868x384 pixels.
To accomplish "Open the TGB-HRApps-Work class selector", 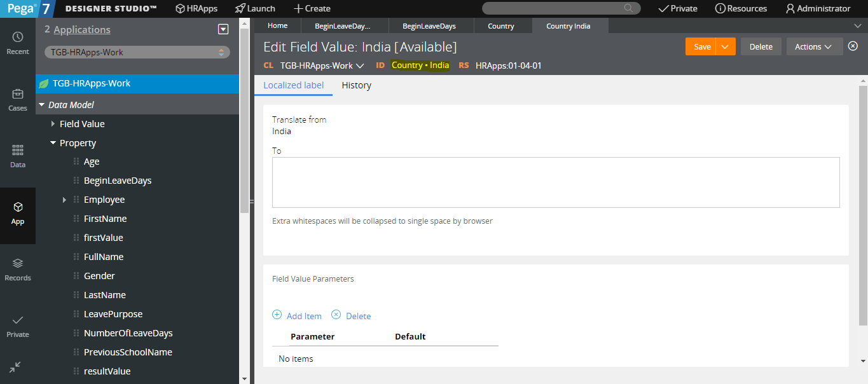I will pyautogui.click(x=137, y=52).
